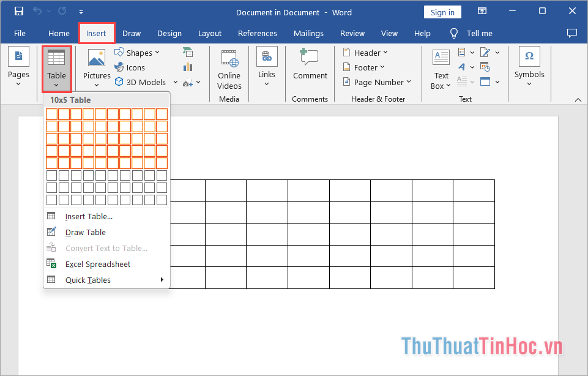
Task: Click the Shapes icon
Action: [x=119, y=52]
